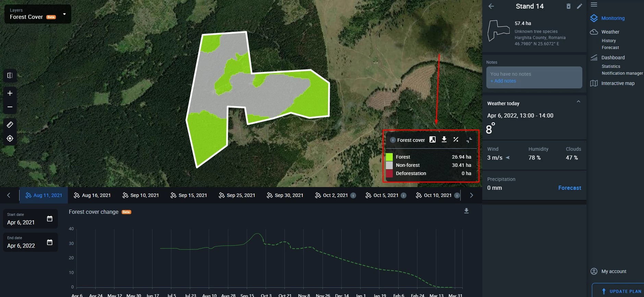The height and width of the screenshot is (297, 644).
Task: Go to Interactive map menu item
Action: [x=618, y=83]
